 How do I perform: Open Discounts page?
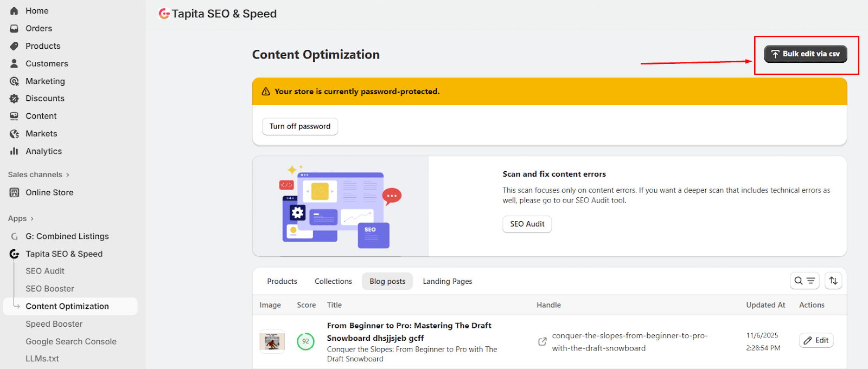(45, 99)
